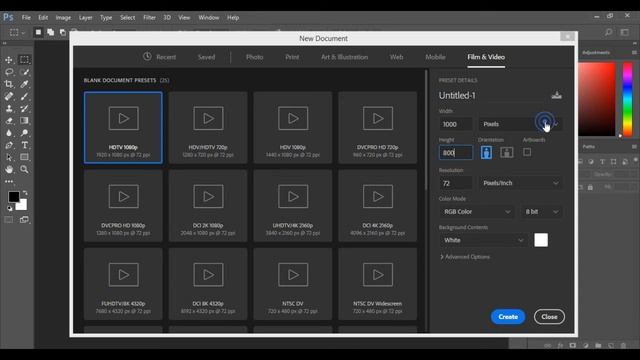Select the History Brush tool

pyautogui.click(x=24, y=109)
